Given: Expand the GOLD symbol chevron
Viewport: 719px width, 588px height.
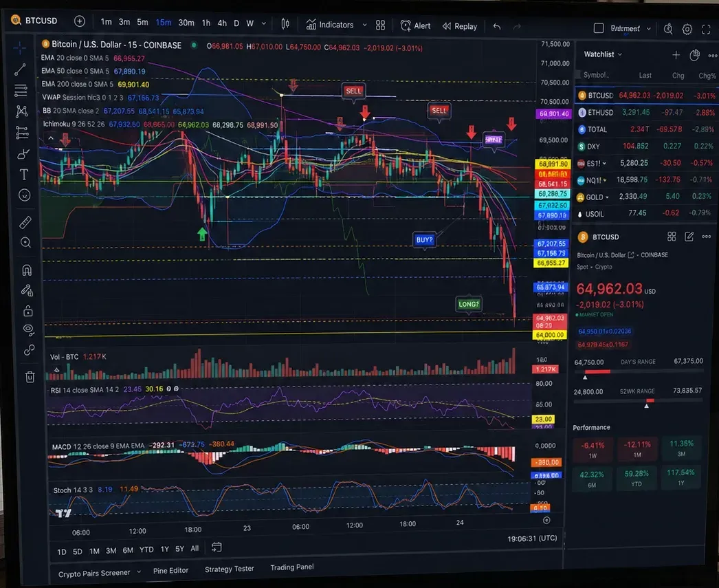Looking at the screenshot, I should [607, 197].
